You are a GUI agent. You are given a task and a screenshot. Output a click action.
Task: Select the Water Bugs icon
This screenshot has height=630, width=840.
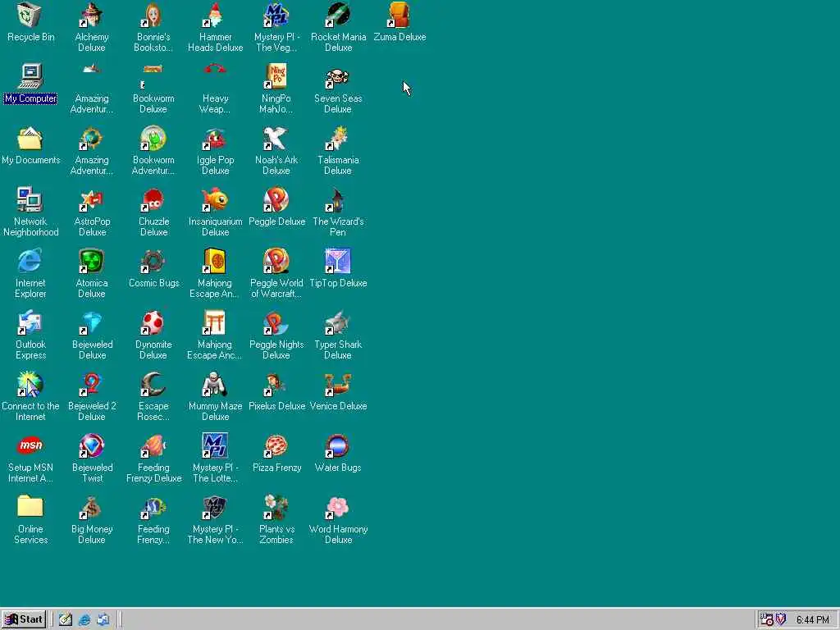[338, 446]
